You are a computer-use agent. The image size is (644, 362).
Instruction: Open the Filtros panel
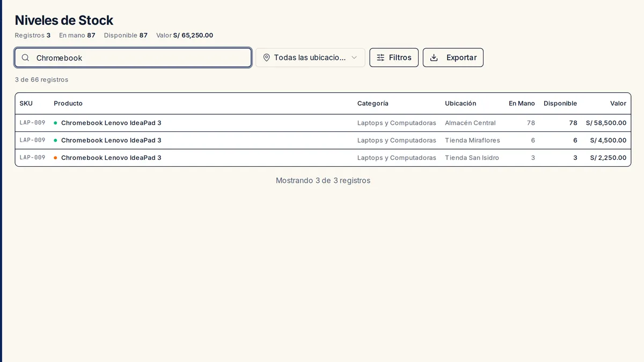(394, 57)
